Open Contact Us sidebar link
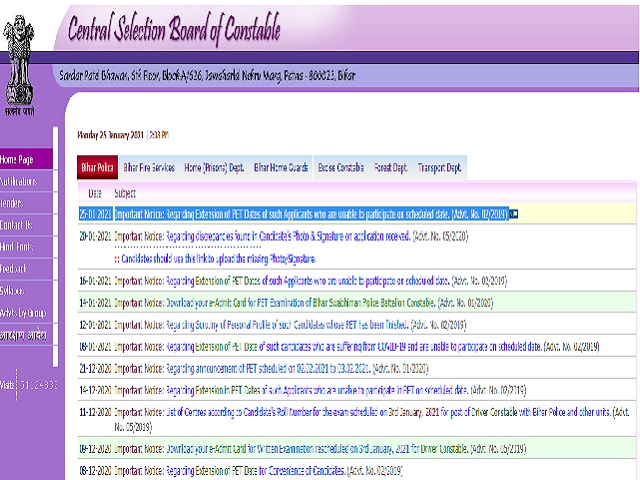640x480 pixels. click(26, 225)
